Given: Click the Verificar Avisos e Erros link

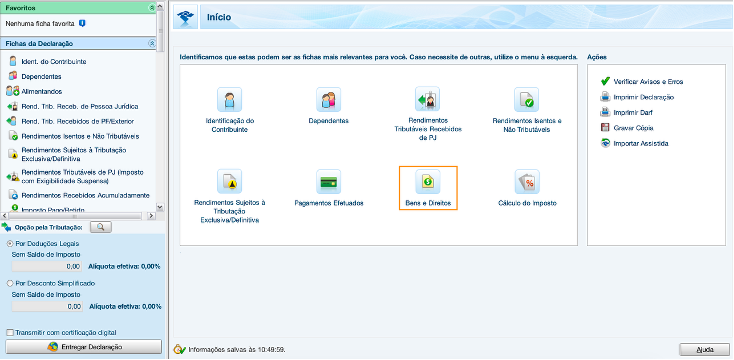Looking at the screenshot, I should 648,81.
